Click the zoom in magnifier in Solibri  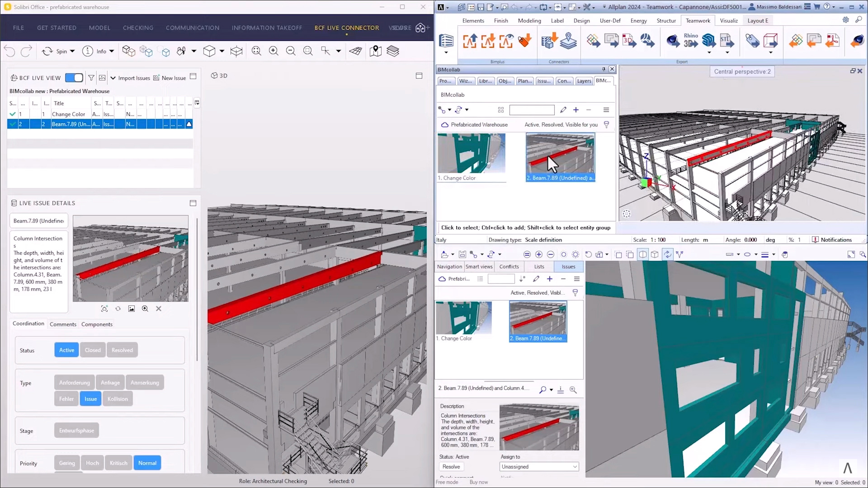tap(274, 51)
